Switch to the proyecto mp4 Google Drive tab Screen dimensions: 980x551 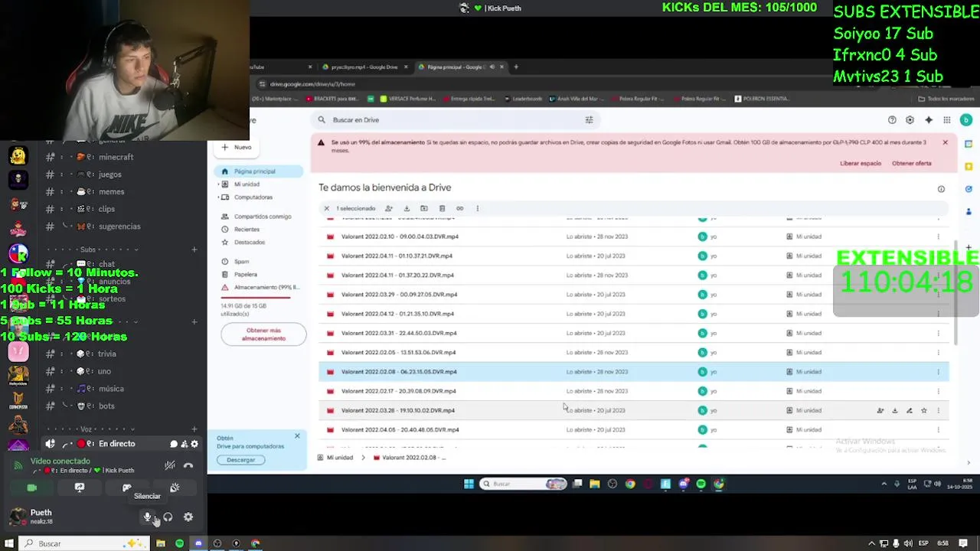click(364, 67)
